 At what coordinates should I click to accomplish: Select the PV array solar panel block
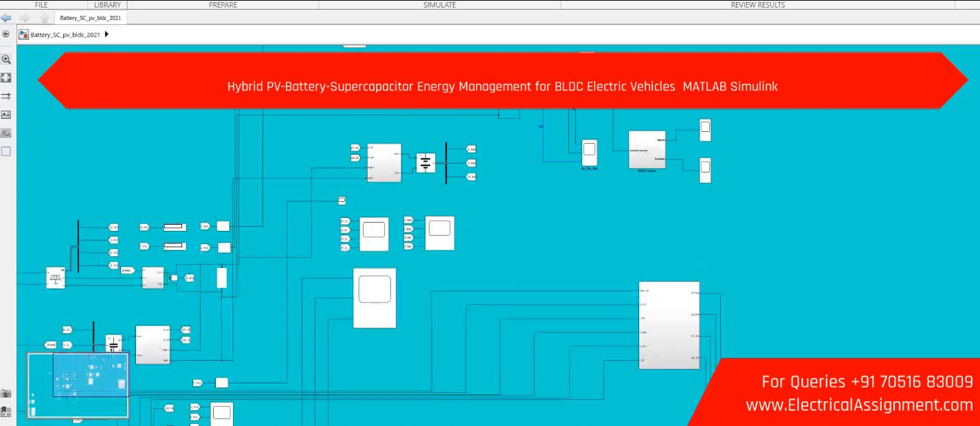click(x=56, y=278)
